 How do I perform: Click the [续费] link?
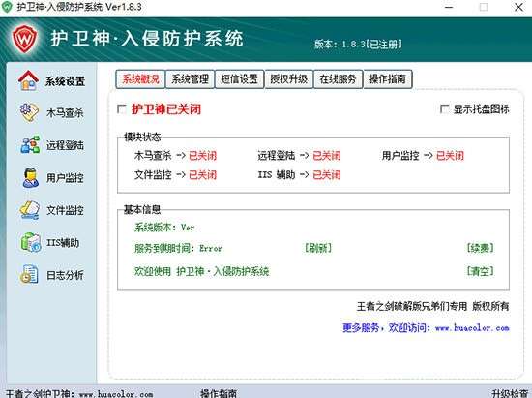point(480,248)
